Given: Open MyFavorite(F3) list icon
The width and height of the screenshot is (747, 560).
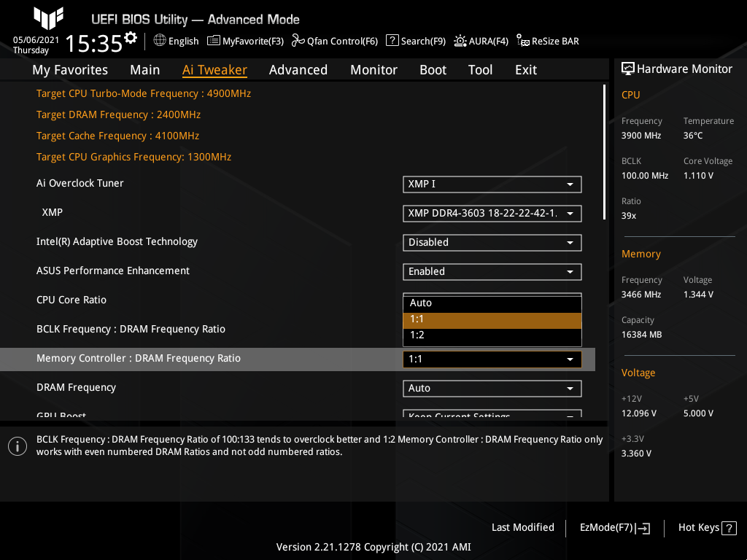Looking at the screenshot, I should click(214, 41).
